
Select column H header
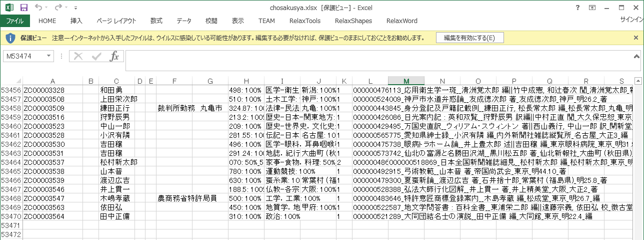click(x=246, y=81)
